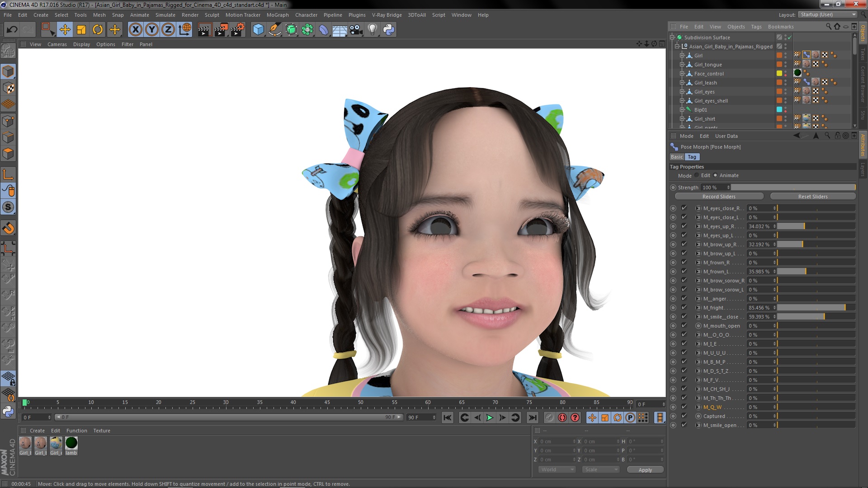Select the Animate mode radio button

coord(715,175)
